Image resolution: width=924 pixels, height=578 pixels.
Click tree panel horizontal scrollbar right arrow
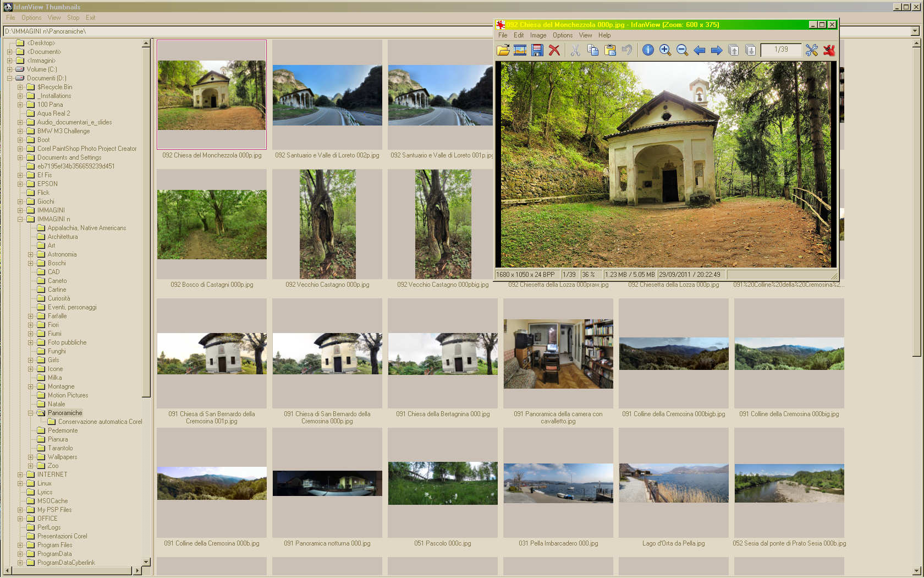click(x=137, y=571)
